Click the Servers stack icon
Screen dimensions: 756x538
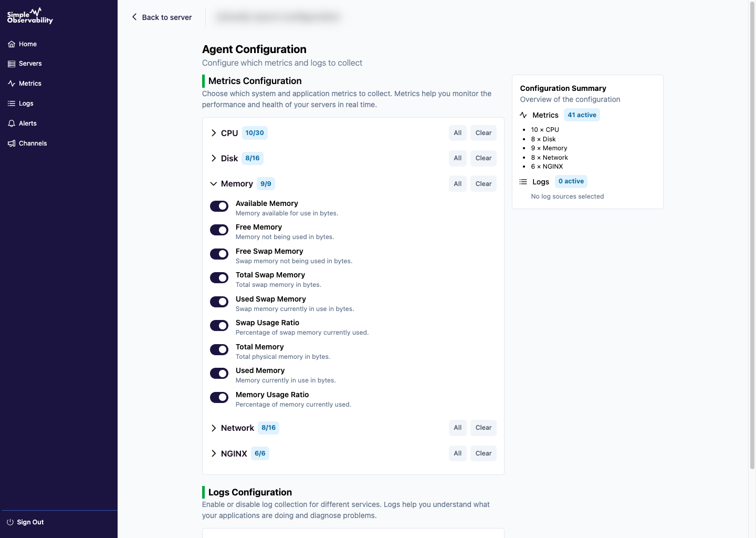[12, 64]
